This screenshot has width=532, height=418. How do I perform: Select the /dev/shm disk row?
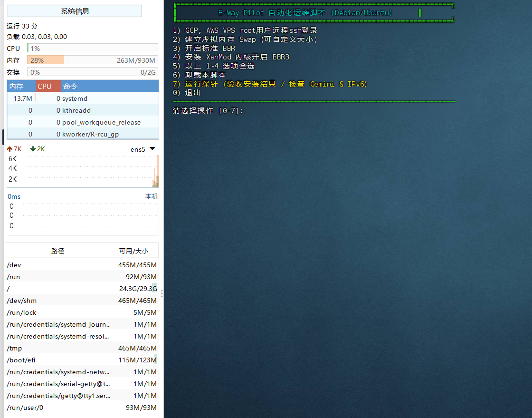pos(81,301)
